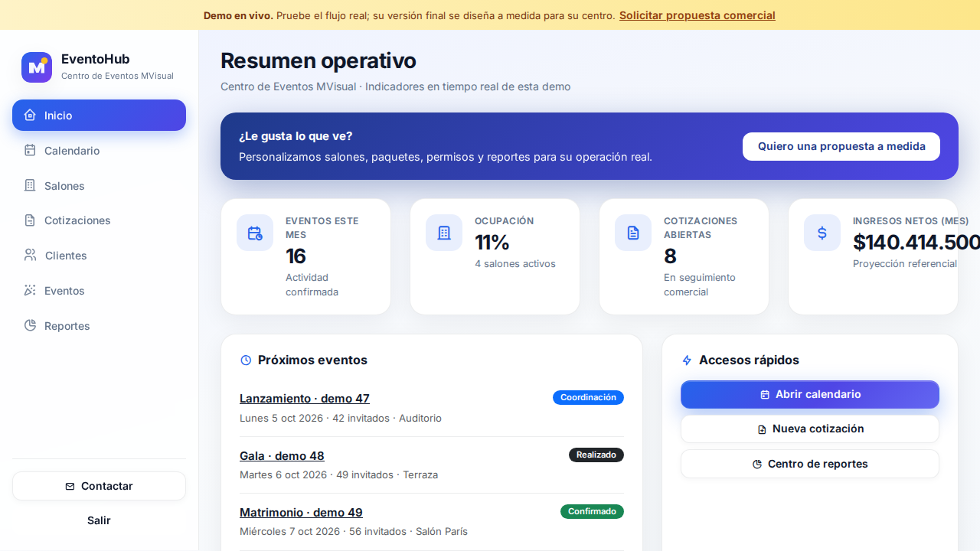This screenshot has height=551, width=980.
Task: Go to Calendario in the sidebar
Action: [99, 150]
